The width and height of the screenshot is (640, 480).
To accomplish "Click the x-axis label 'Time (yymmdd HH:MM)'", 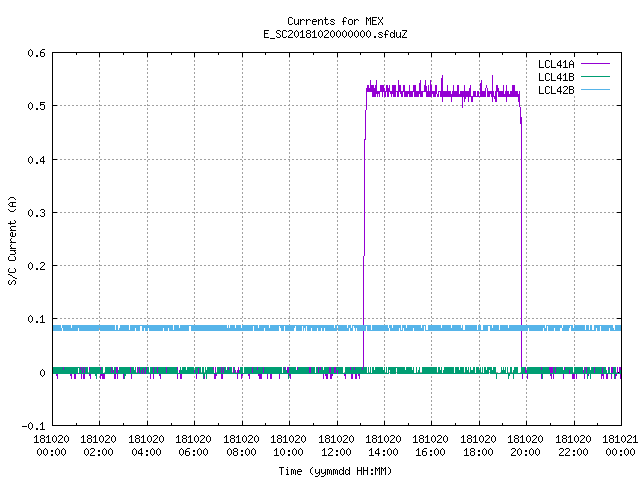I will coord(335,471).
